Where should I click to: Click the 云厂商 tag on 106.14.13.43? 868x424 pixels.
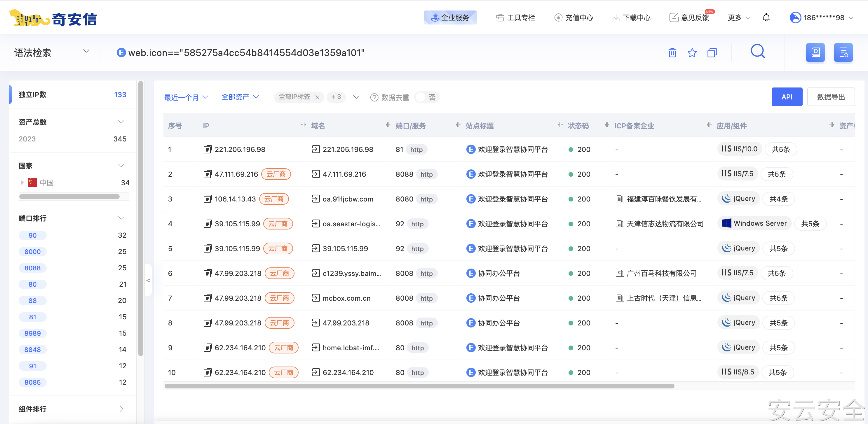[273, 199]
